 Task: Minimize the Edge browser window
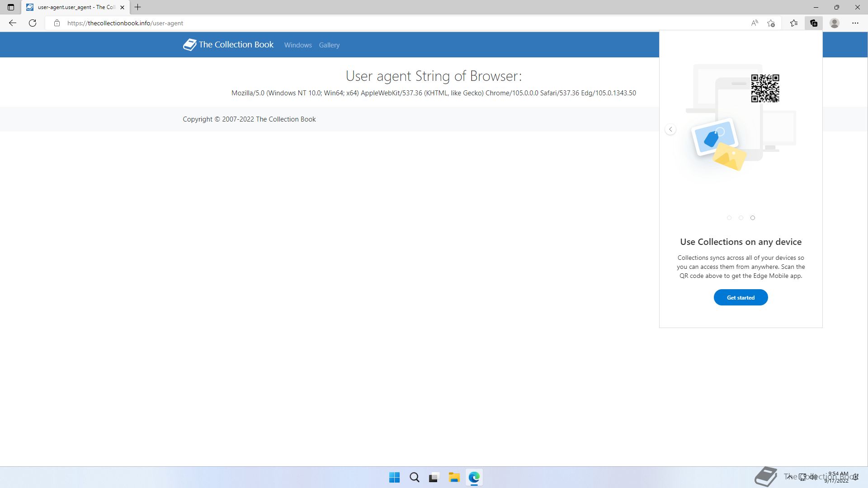(x=816, y=7)
